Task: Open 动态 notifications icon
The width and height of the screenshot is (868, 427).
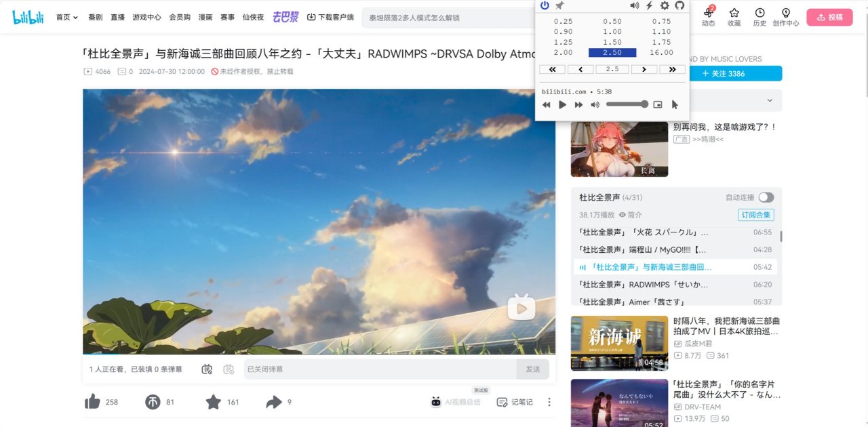Action: pyautogui.click(x=709, y=17)
